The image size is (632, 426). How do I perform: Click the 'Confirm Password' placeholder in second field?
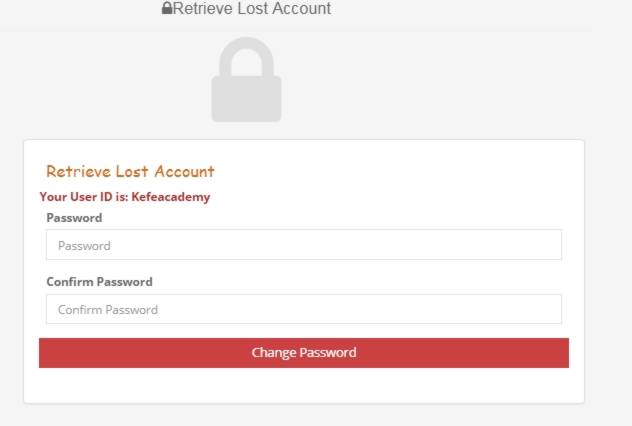tap(108, 310)
